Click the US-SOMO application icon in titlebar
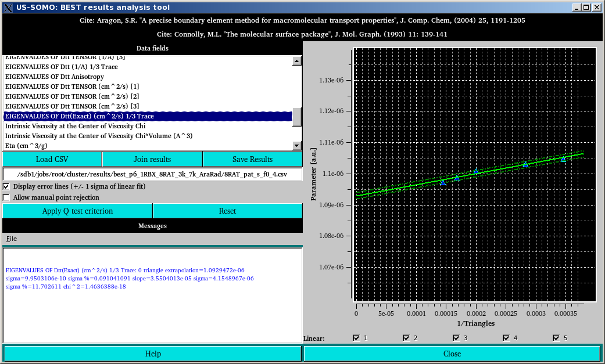 pos(6,6)
